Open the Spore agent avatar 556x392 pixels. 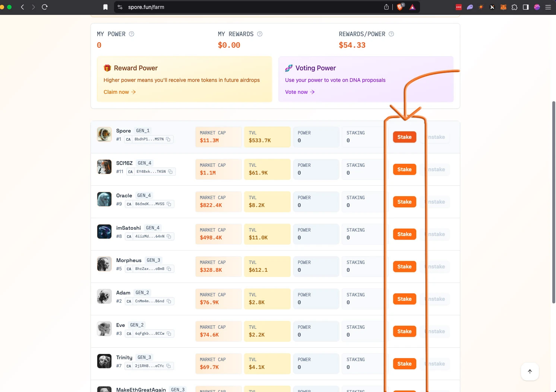click(x=104, y=134)
